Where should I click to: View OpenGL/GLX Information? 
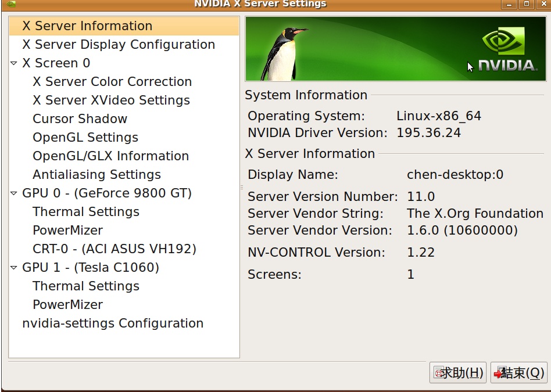[110, 156]
